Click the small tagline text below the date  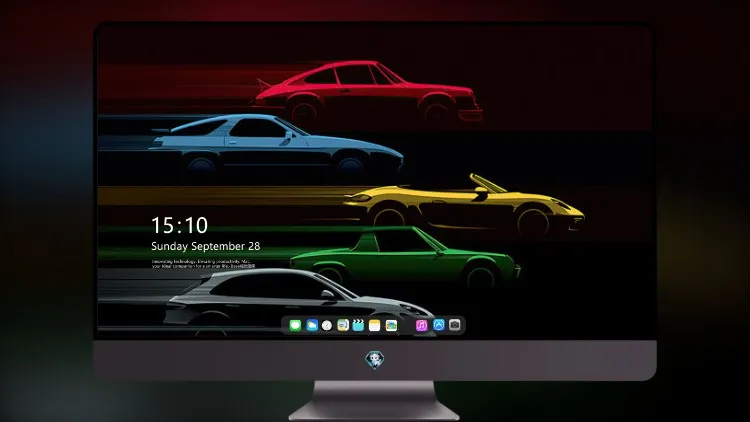(x=204, y=264)
